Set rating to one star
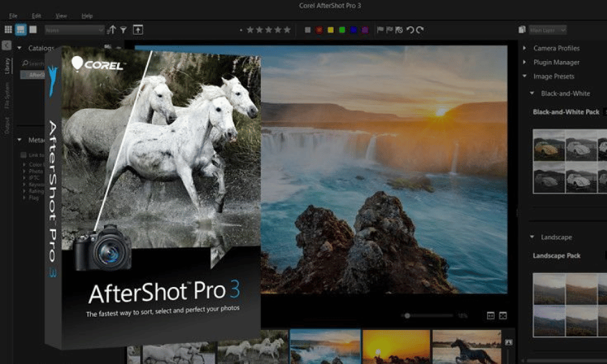Viewport: 607px width, 364px height. [x=250, y=30]
